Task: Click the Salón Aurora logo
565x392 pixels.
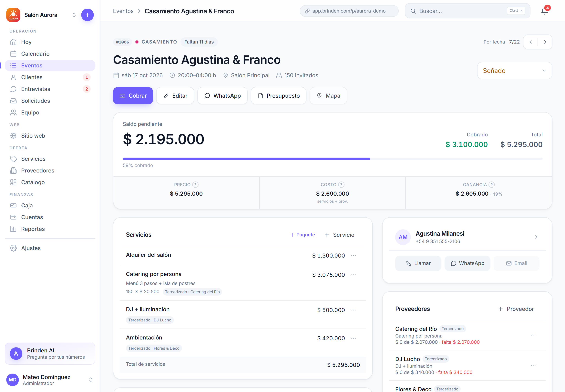Action: click(13, 15)
